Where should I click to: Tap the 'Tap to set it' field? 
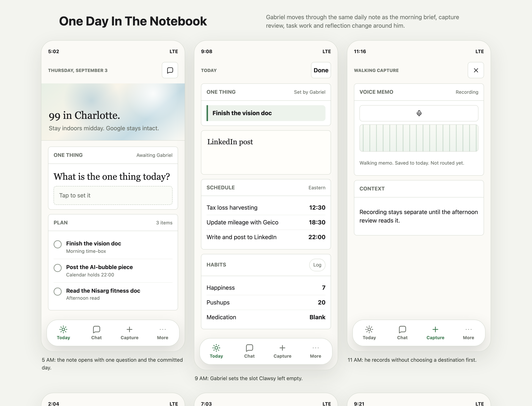(113, 195)
